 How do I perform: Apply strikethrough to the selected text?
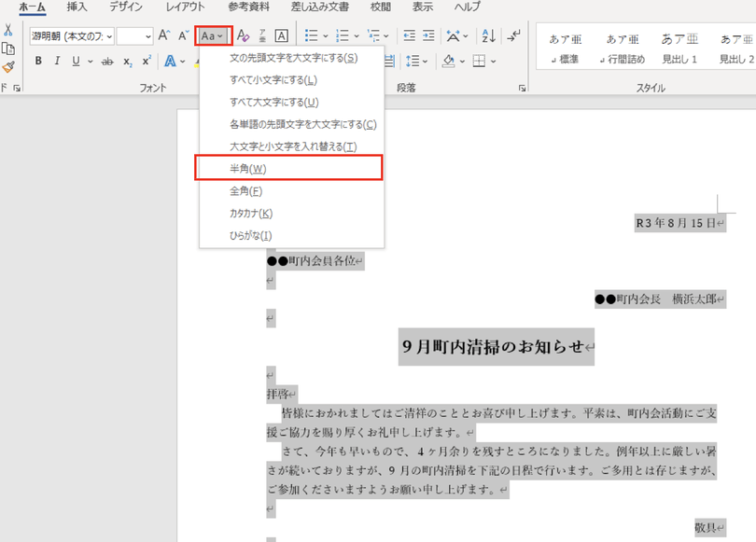[x=109, y=60]
